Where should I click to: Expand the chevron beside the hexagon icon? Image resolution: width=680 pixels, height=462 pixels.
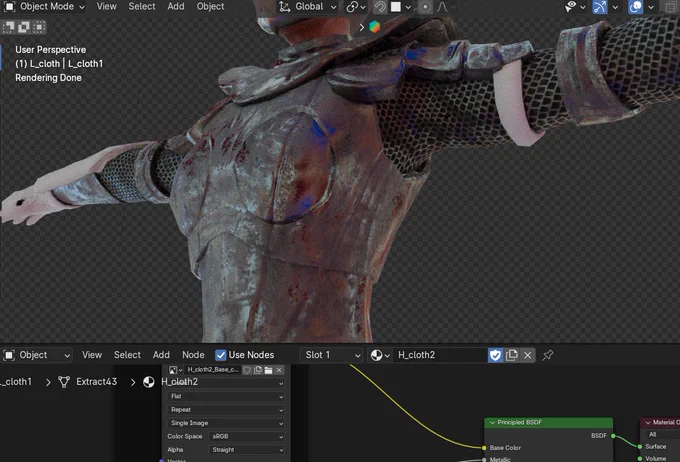tap(362, 27)
